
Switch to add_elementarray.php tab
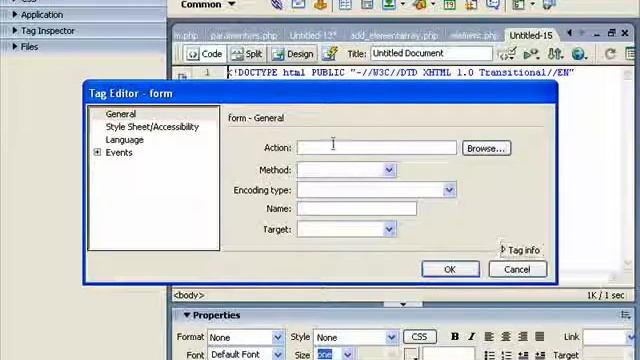(394, 36)
